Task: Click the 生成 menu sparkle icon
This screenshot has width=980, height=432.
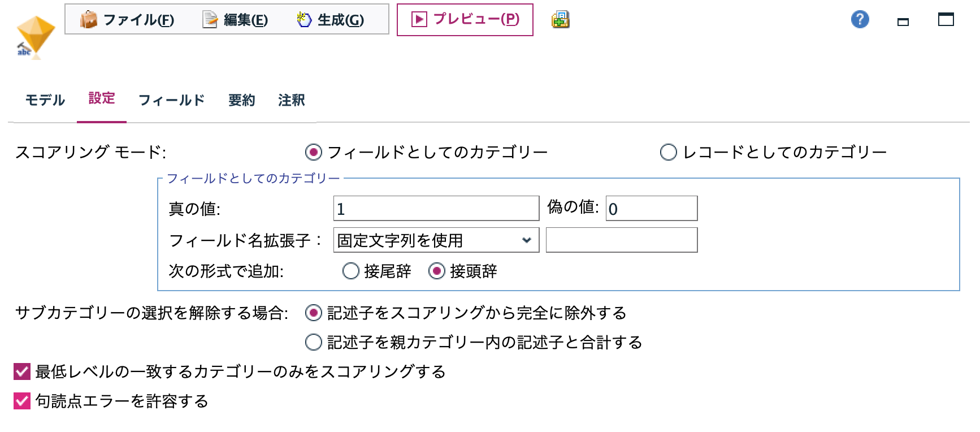Action: click(304, 19)
